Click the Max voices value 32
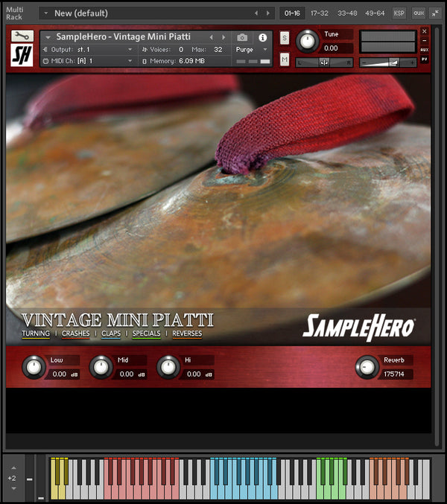447x504 pixels. pos(218,49)
